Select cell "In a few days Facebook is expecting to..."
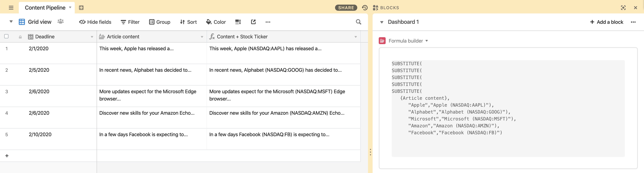The width and height of the screenshot is (644, 173). tap(152, 139)
